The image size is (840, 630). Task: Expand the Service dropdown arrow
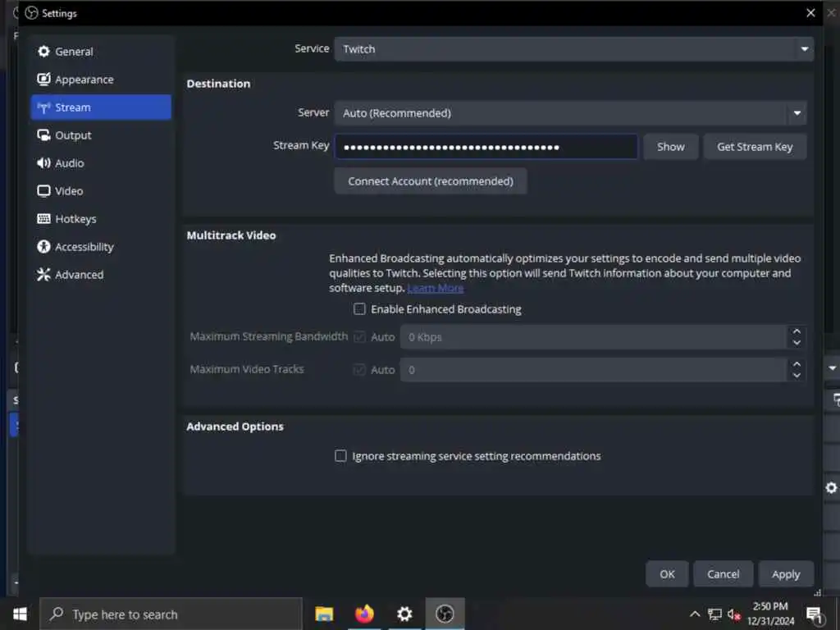tap(804, 49)
